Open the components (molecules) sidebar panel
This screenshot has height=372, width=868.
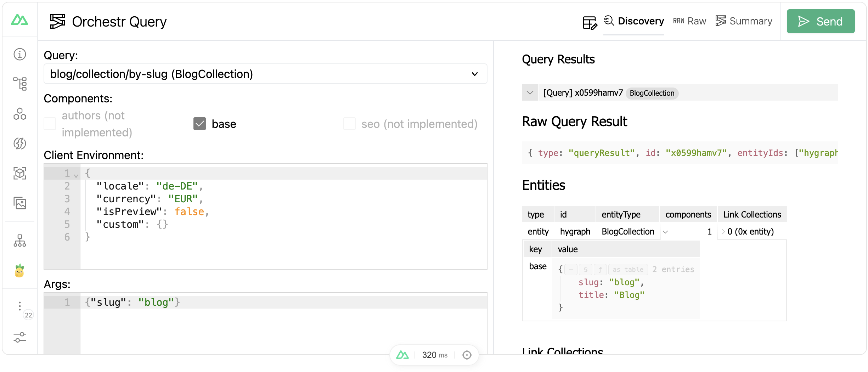point(19,114)
